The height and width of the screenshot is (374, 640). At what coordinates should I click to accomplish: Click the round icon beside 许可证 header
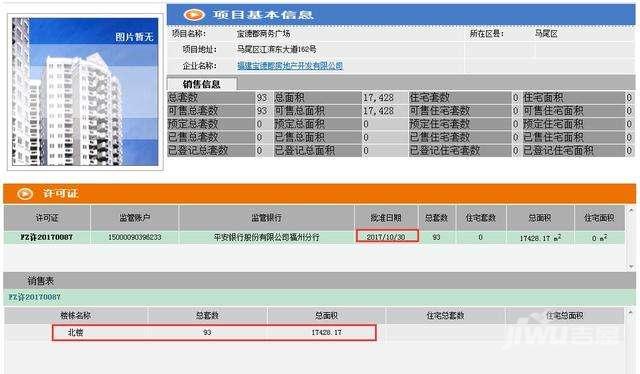25,194
